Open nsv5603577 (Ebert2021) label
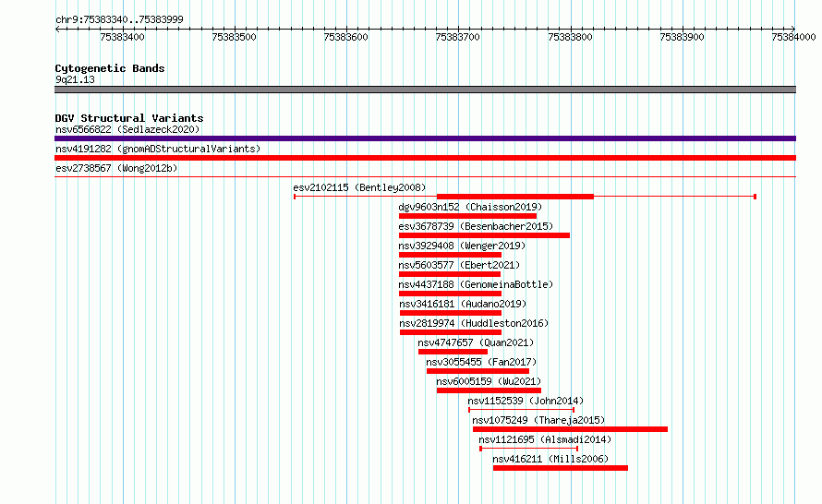 [459, 265]
